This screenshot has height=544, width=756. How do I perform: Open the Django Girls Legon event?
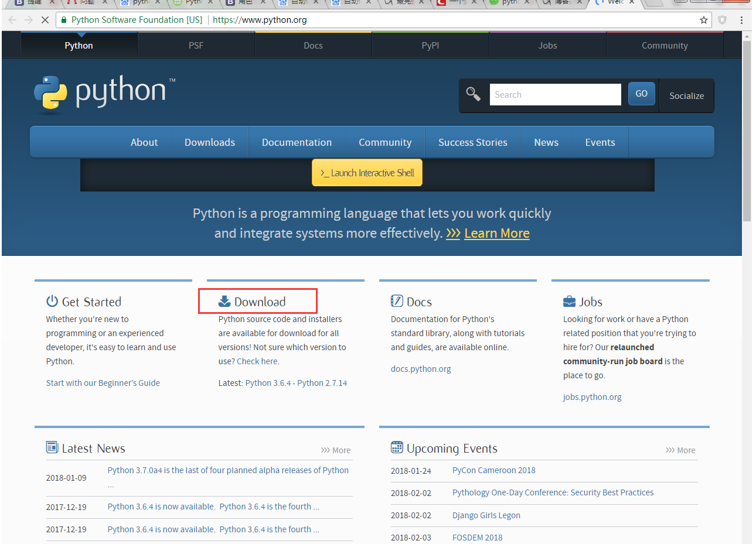point(486,515)
